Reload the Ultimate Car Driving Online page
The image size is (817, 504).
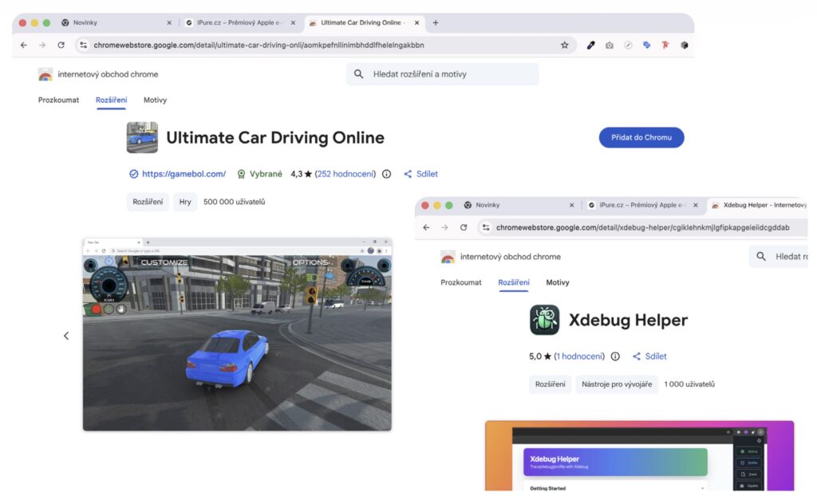[61, 45]
